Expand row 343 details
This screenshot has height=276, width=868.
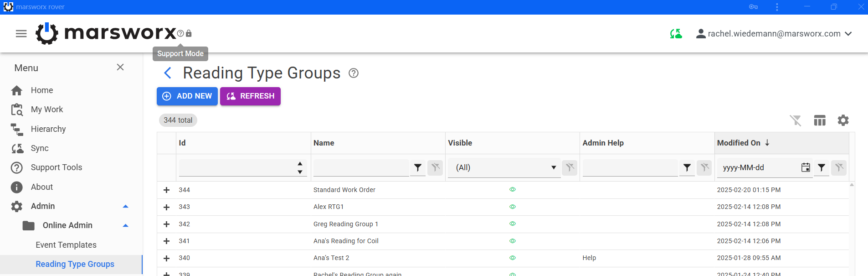point(167,207)
